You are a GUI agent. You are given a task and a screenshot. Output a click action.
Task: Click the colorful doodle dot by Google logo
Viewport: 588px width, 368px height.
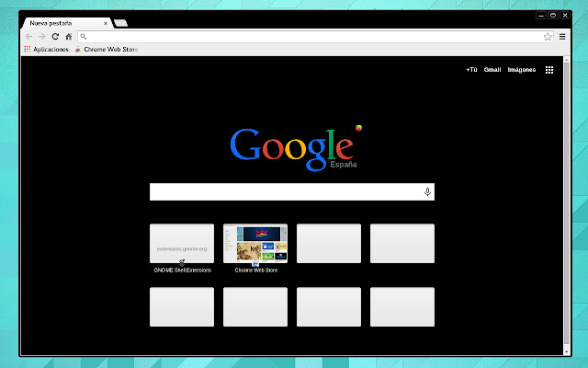coord(359,128)
